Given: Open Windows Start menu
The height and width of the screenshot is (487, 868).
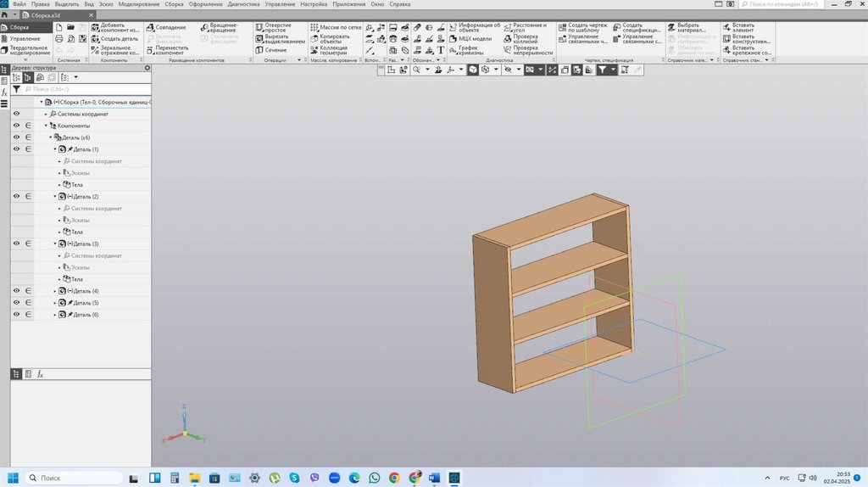Looking at the screenshot, I should click(x=13, y=478).
